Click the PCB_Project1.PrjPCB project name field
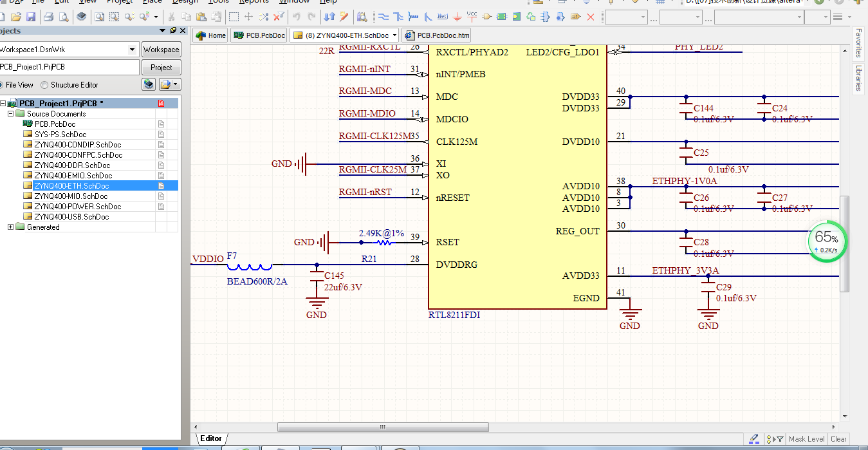 tap(69, 67)
